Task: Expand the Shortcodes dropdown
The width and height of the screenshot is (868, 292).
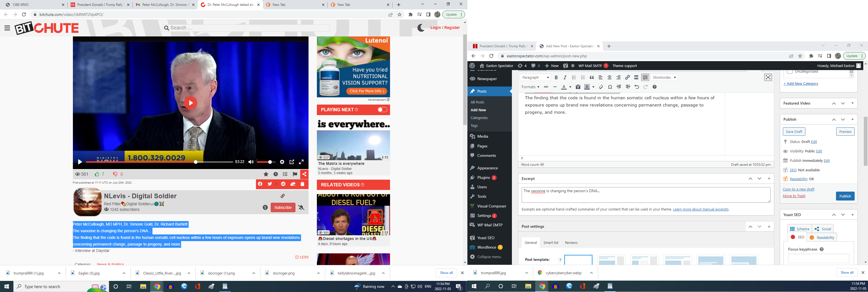Action: pos(664,78)
